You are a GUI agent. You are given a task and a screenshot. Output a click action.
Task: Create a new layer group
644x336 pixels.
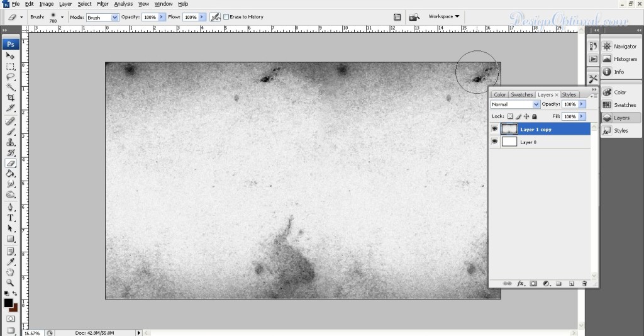pos(558,283)
